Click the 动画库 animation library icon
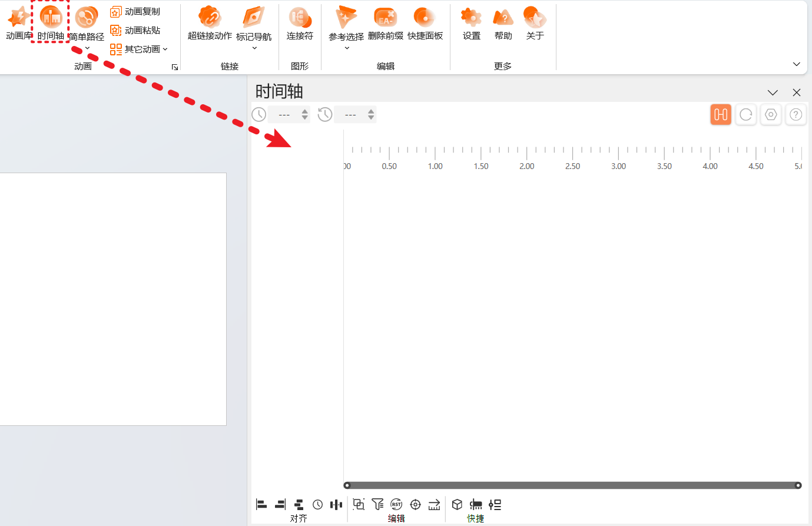Image resolution: width=812 pixels, height=526 pixels. (18, 22)
